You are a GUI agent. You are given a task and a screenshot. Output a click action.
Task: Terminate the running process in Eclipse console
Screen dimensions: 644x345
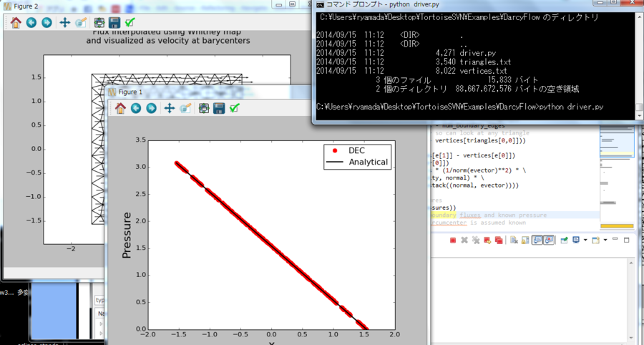tap(453, 240)
